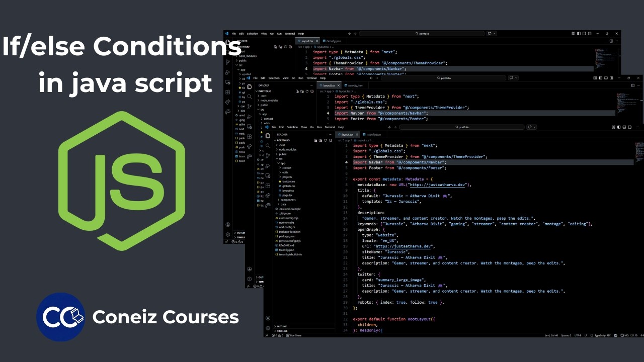Click VS Code logo in front window
The height and width of the screenshot is (362, 644).
267,127
